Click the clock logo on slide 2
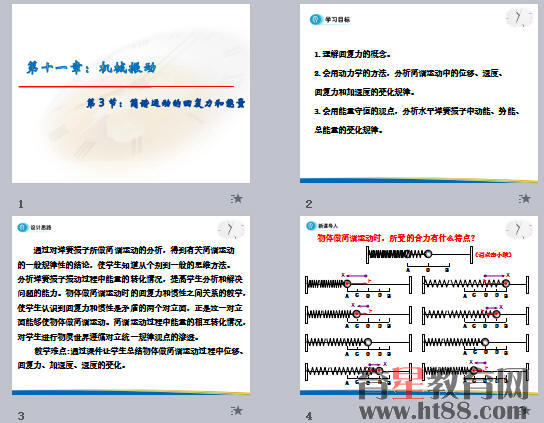 coord(519,18)
